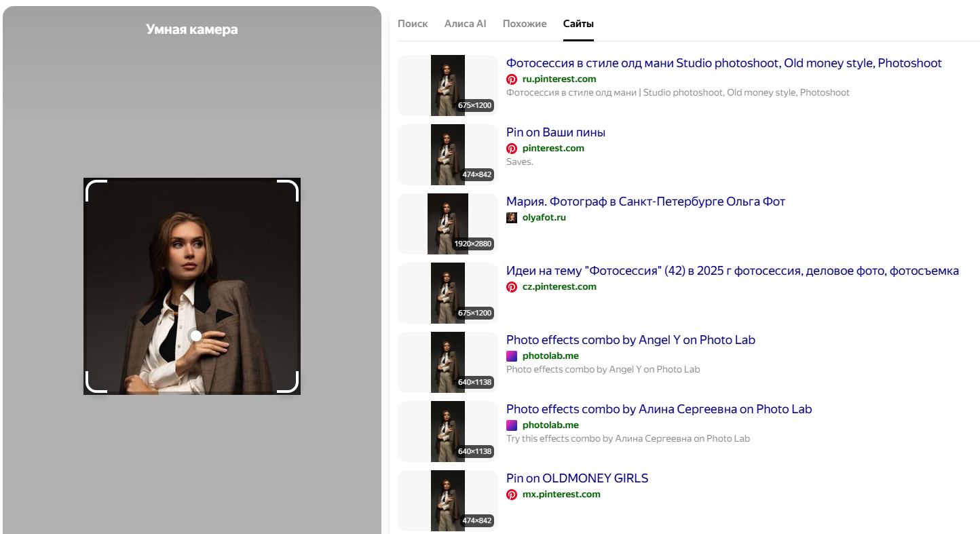Click the ru.pinterest.com domain link
The height and width of the screenshot is (534, 980).
(559, 79)
